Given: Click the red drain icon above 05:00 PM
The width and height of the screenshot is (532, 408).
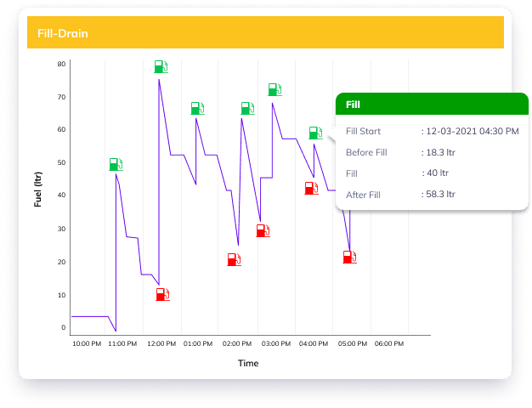Looking at the screenshot, I should tap(350, 257).
